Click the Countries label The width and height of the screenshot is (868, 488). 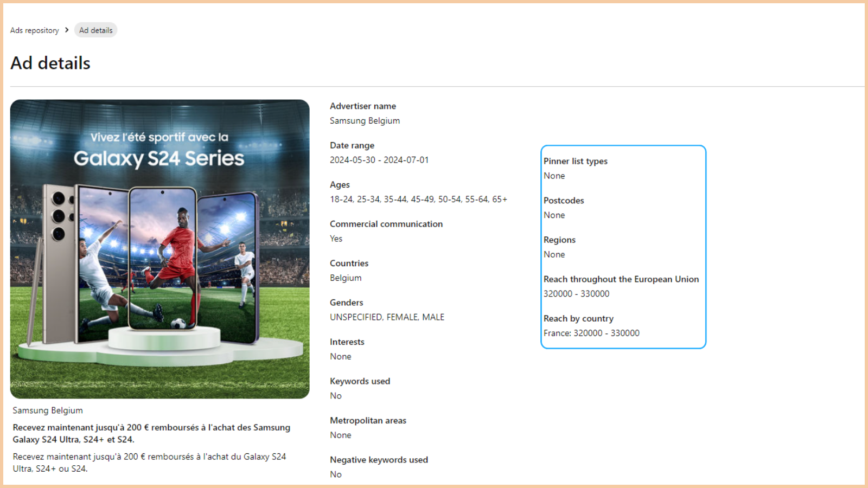click(349, 264)
